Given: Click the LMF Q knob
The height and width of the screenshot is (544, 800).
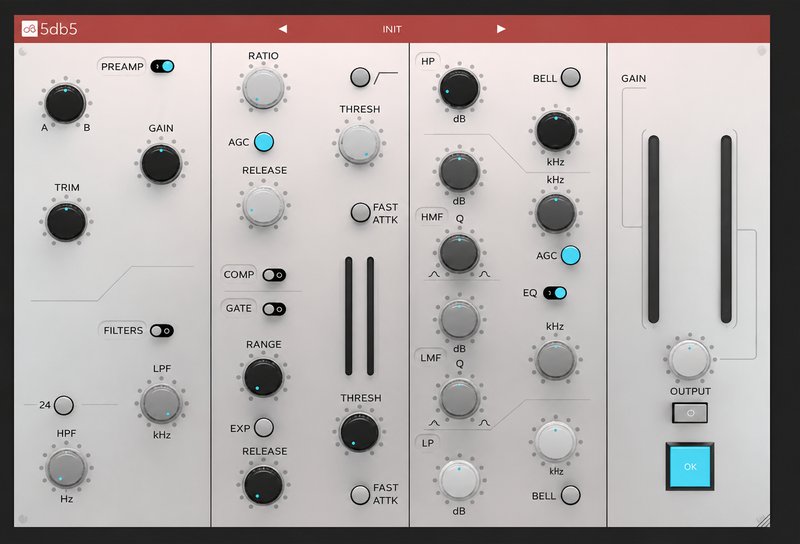Looking at the screenshot, I should pos(459,399).
